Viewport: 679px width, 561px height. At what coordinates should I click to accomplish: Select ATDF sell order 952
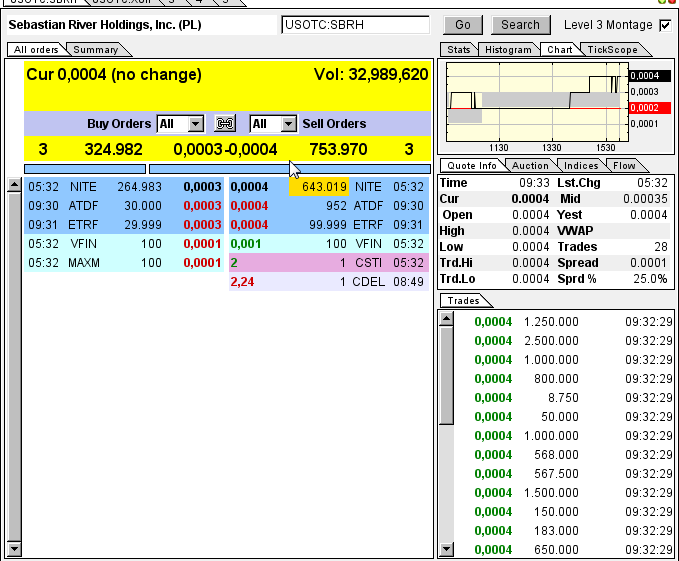(x=329, y=206)
